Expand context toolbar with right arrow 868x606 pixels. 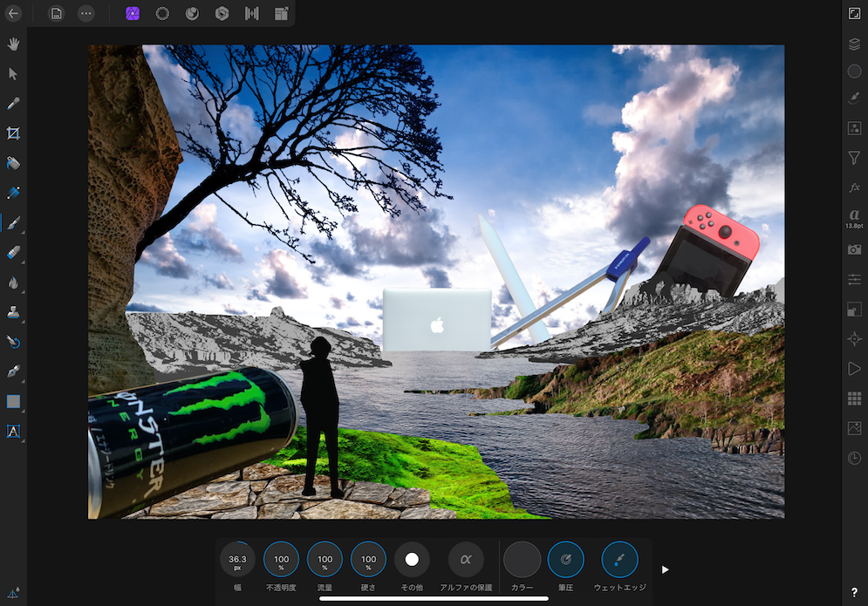tap(665, 569)
